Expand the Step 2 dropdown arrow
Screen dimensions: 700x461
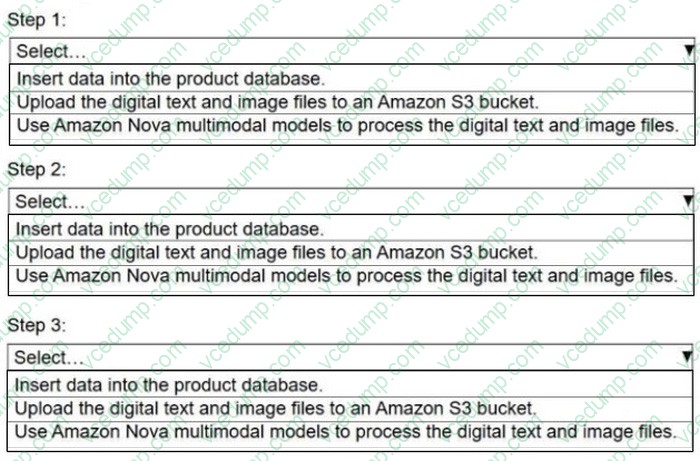point(688,203)
